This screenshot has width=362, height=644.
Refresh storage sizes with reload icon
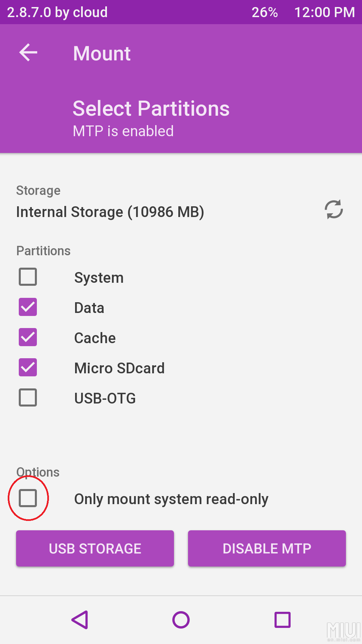click(x=334, y=210)
